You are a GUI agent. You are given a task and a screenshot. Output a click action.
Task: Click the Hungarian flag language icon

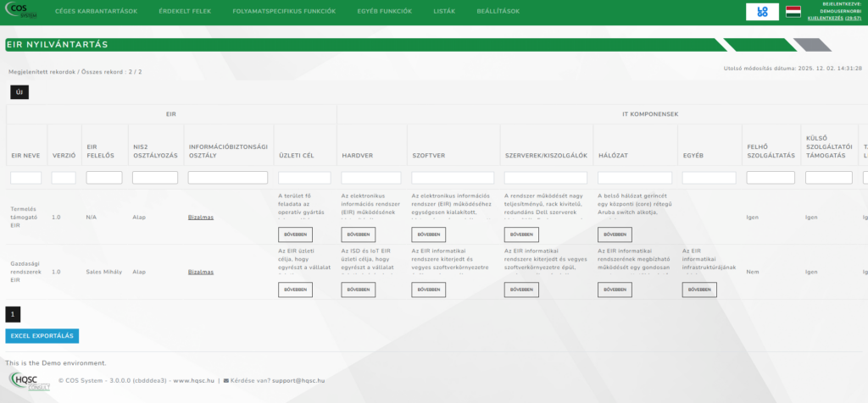click(793, 12)
